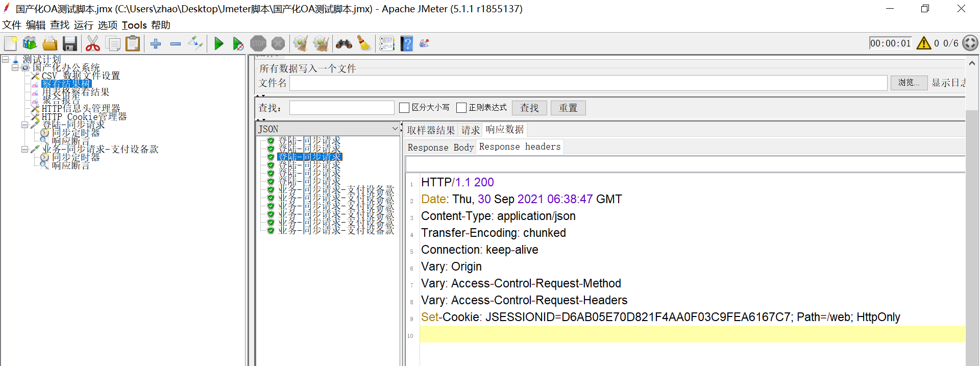
Task: Select the last 业务-同步请求-支付设备款 result
Action: pos(336,230)
